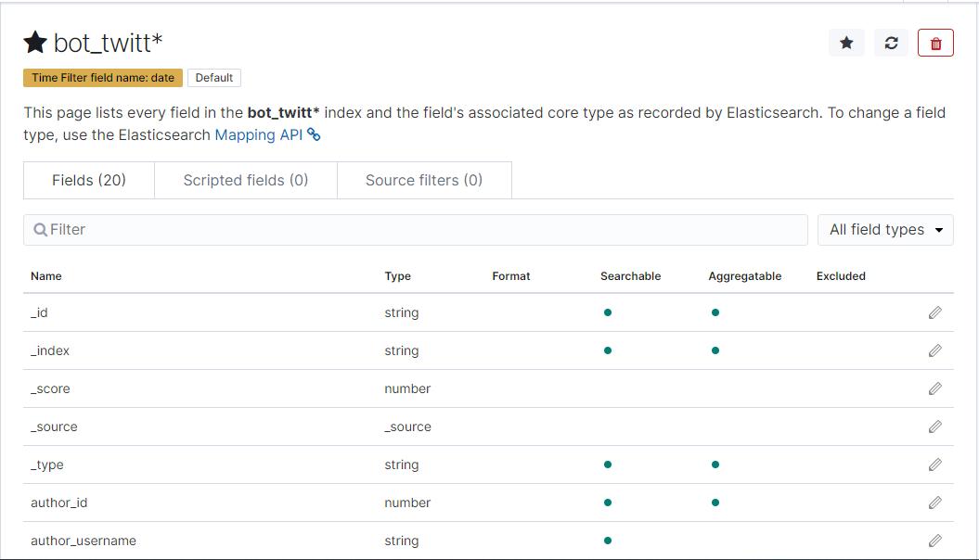979x560 pixels.
Task: Select the Fields (20) tab
Action: coord(89,180)
